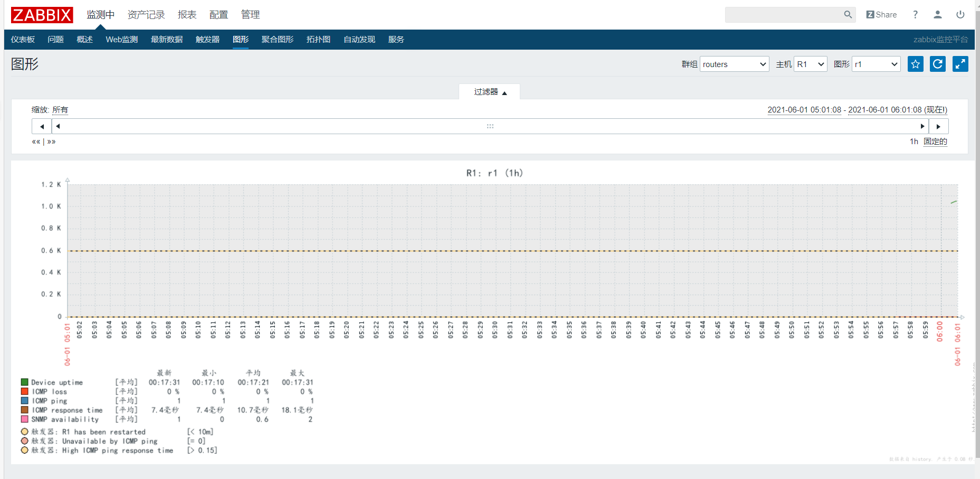Click the ZABBIX logo
Viewport: 980px width, 479px height.
point(42,15)
